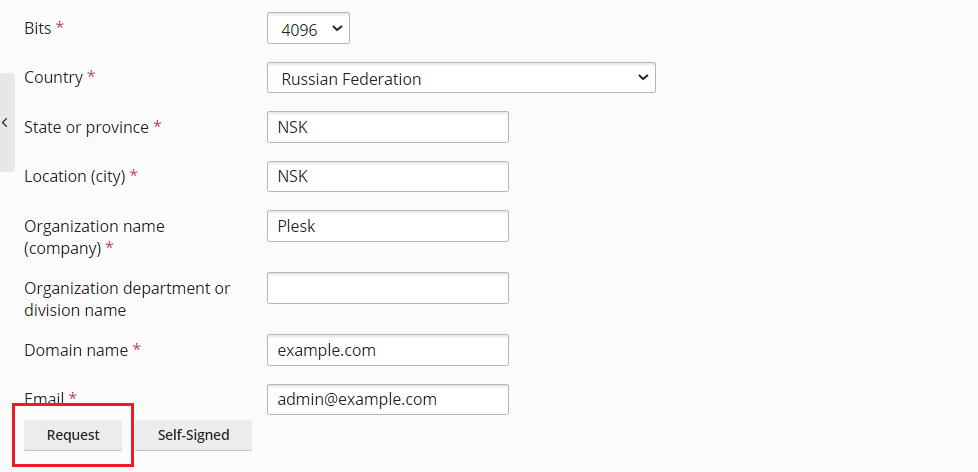978x472 pixels.
Task: Click the Self-Signed button
Action: 193,435
